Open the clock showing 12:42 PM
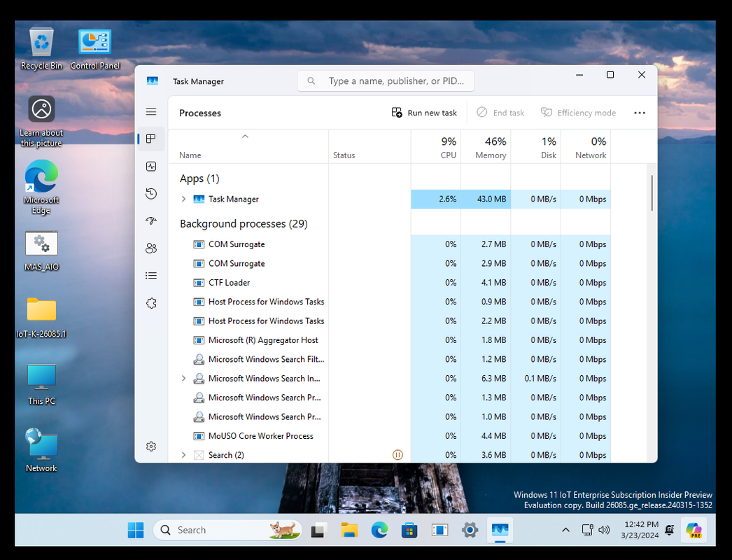The width and height of the screenshot is (732, 560). (640, 530)
